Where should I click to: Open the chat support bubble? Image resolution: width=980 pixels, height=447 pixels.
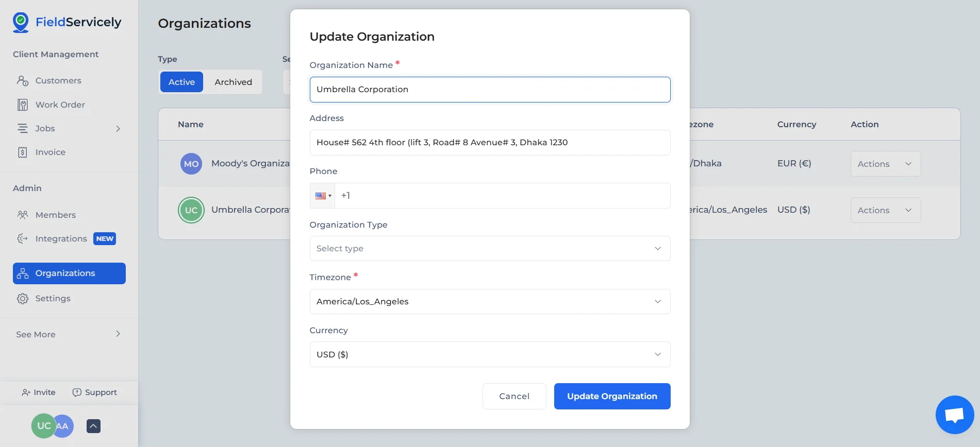pyautogui.click(x=955, y=415)
